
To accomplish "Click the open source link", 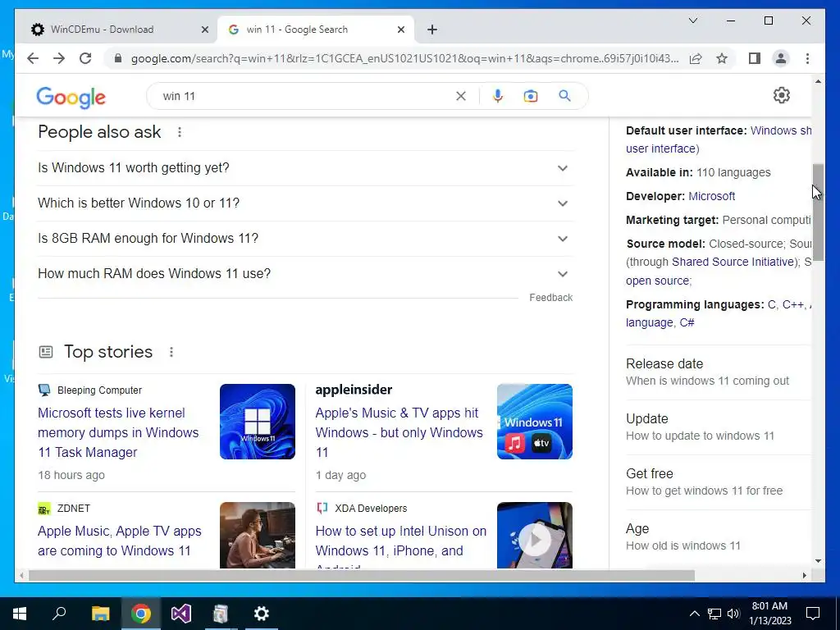I will [657, 281].
